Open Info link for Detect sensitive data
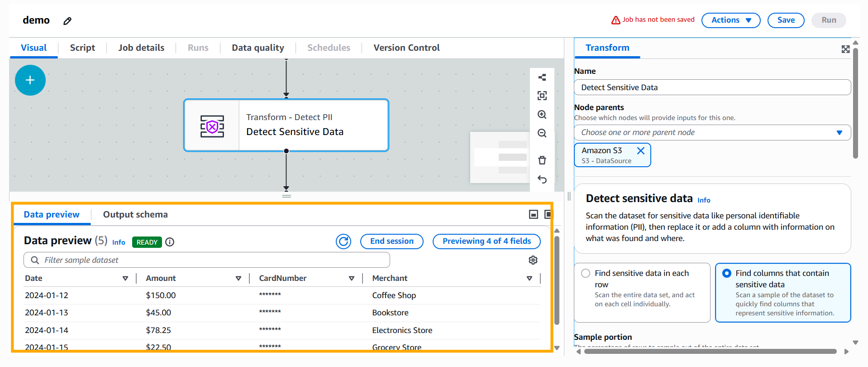 click(x=704, y=200)
